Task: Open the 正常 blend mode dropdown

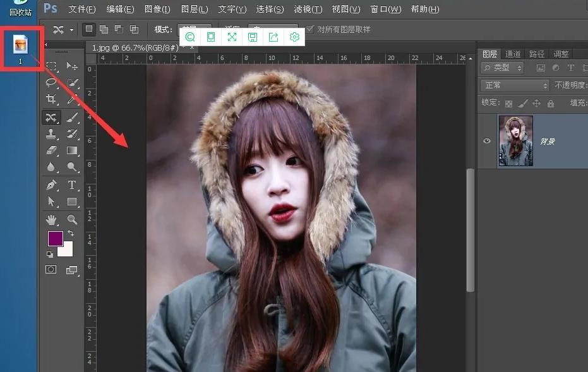Action: 514,84
